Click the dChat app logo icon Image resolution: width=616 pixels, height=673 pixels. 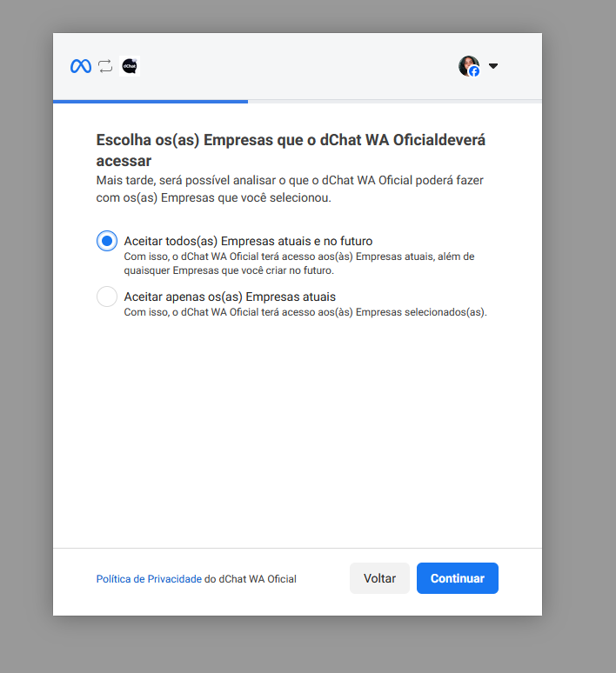click(x=130, y=66)
